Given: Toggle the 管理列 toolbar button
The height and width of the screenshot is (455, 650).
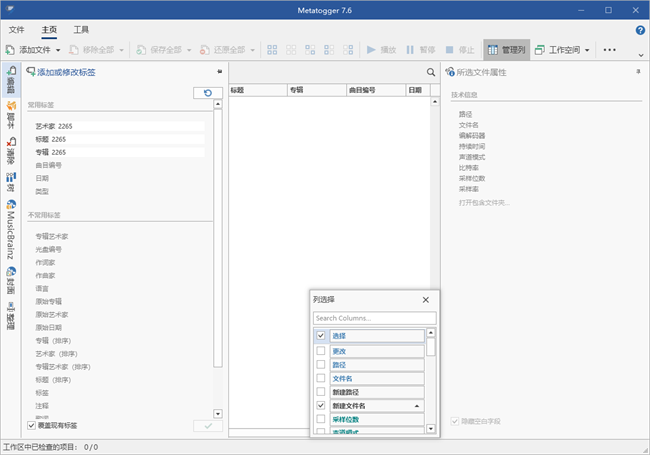Looking at the screenshot, I should (505, 49).
